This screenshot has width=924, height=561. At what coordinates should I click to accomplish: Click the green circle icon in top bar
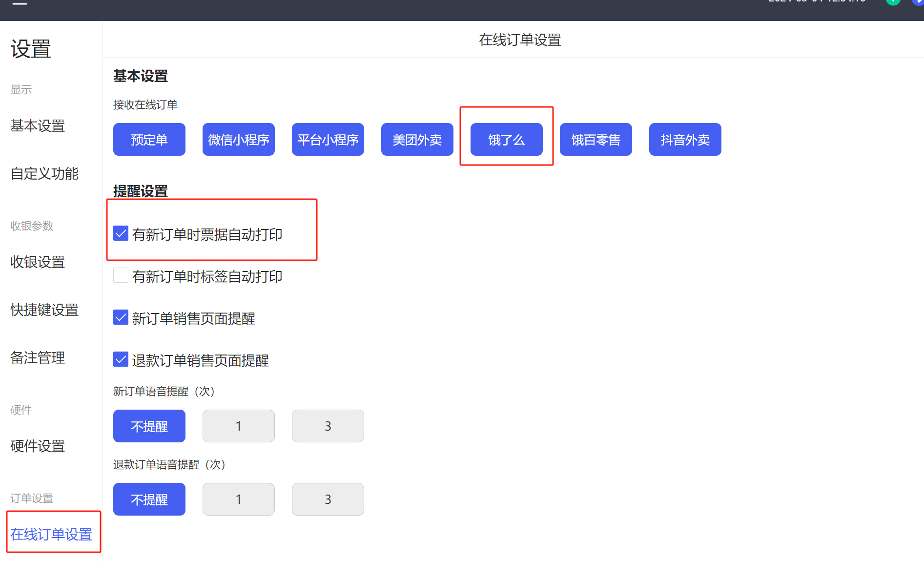[x=893, y=2]
